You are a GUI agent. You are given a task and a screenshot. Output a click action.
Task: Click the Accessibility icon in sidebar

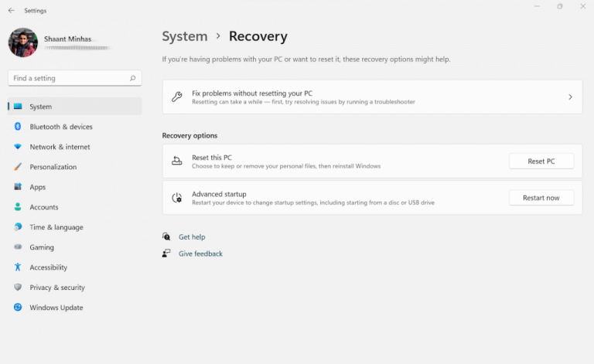[17, 267]
